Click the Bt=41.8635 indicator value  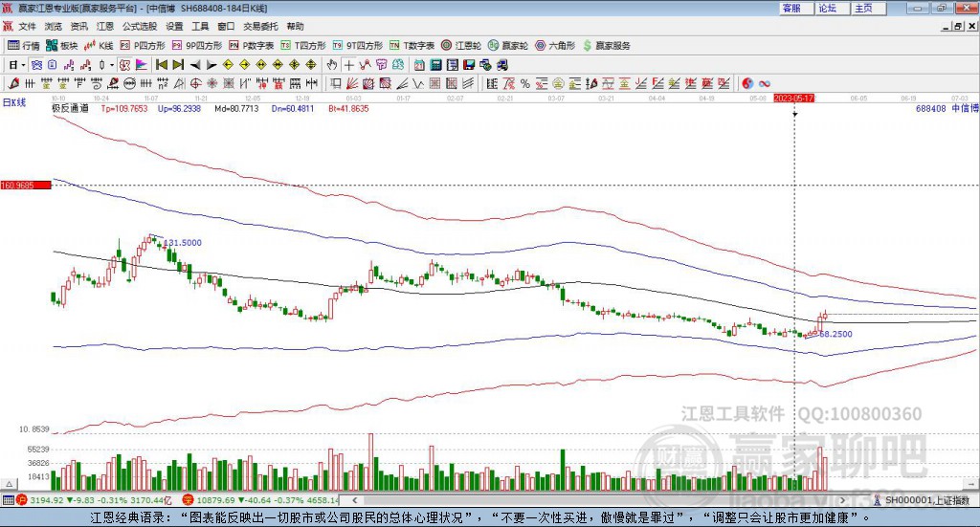(348, 109)
